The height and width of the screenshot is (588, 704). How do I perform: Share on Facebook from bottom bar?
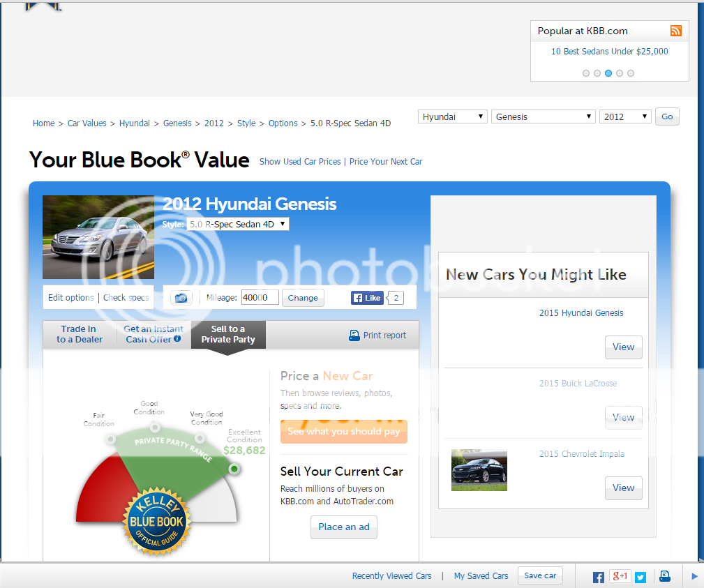click(x=598, y=578)
